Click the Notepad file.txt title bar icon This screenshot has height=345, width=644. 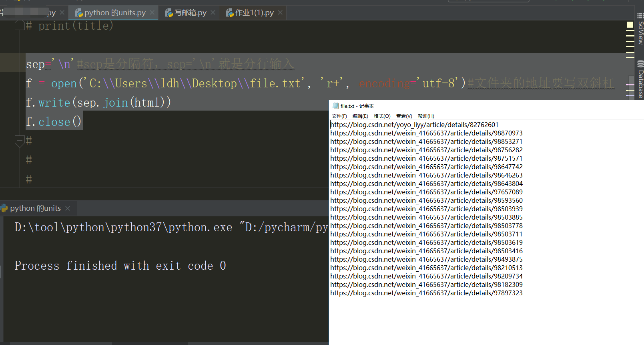point(335,106)
